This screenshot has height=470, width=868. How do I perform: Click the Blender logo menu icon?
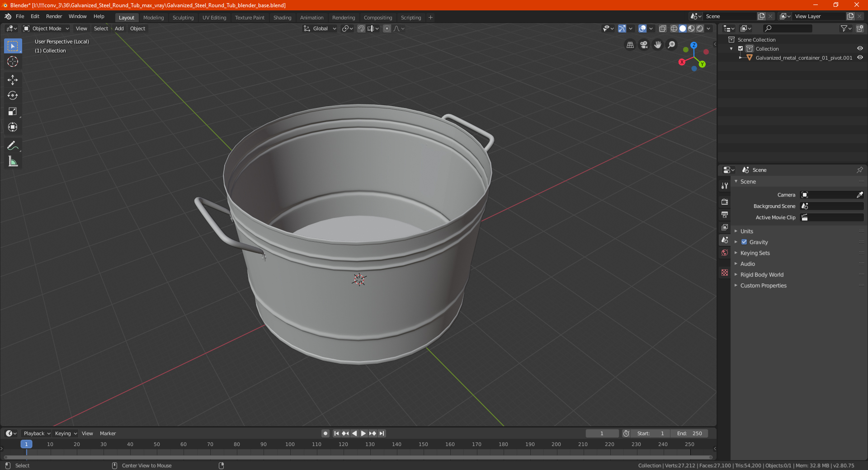click(x=8, y=16)
